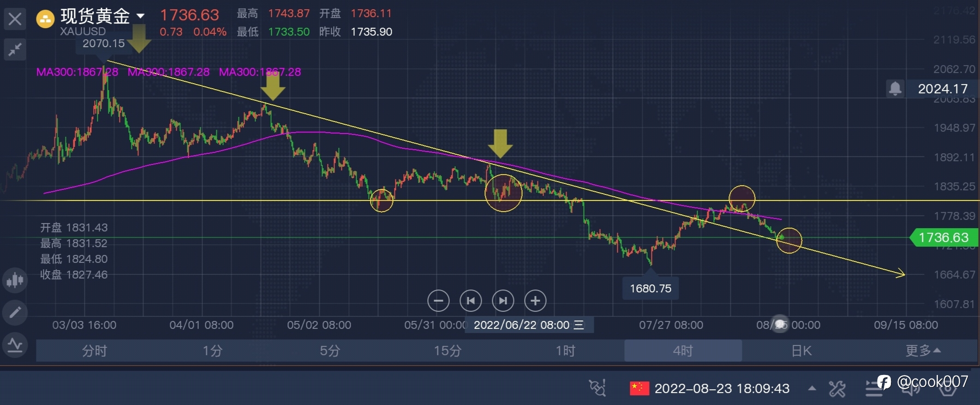Click the price alert bell icon
980x405 pixels.
(895, 88)
